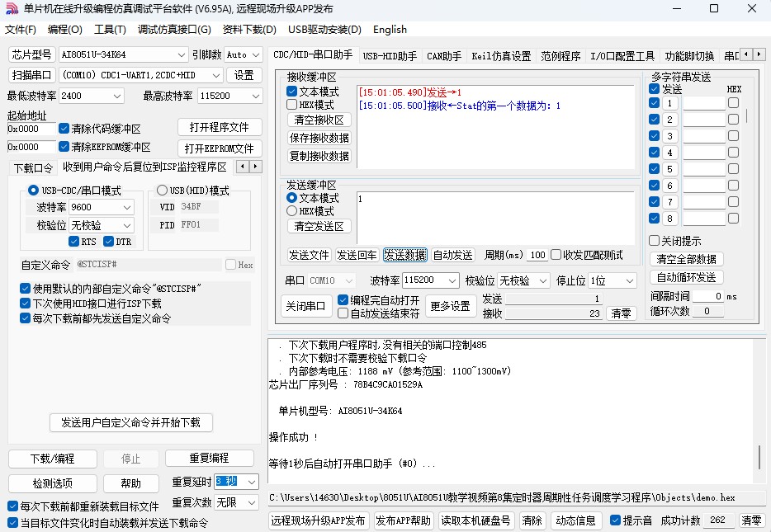Open the 调试仿真接口(G) menu
The image size is (771, 532).
(x=174, y=30)
